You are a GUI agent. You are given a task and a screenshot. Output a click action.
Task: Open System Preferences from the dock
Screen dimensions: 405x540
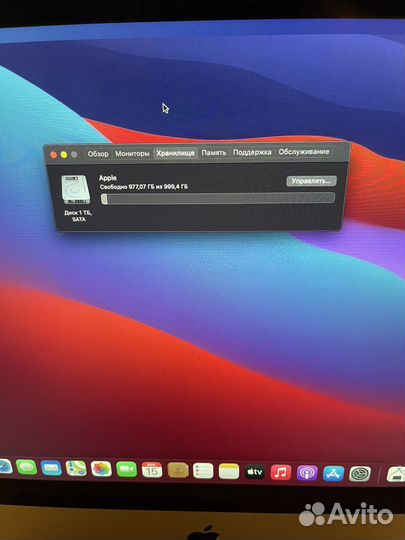pos(360,474)
